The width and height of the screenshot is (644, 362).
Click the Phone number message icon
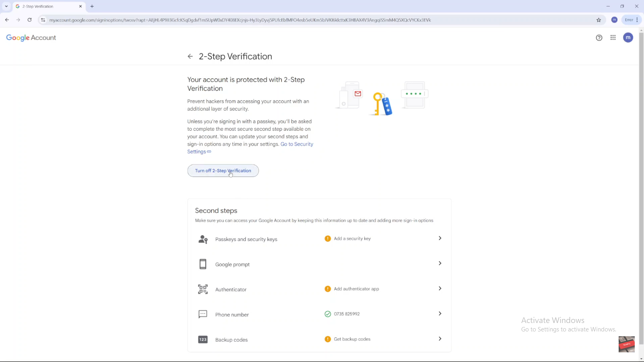(x=203, y=314)
